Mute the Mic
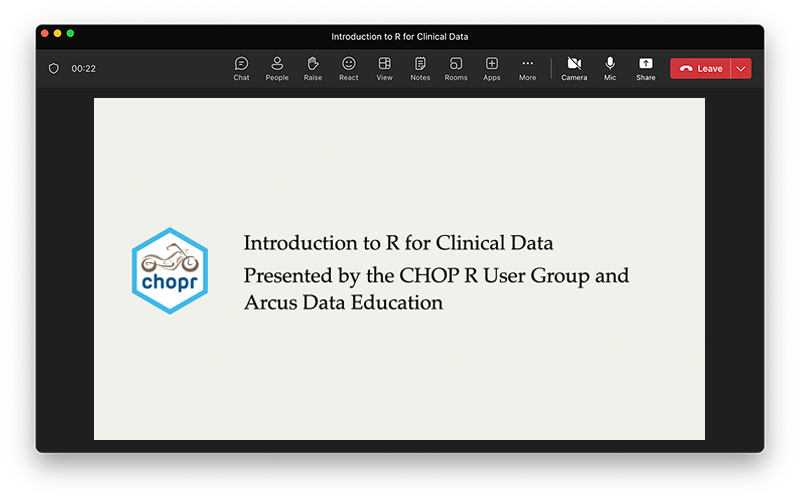Viewport: 800px width, 500px height. pos(610,68)
